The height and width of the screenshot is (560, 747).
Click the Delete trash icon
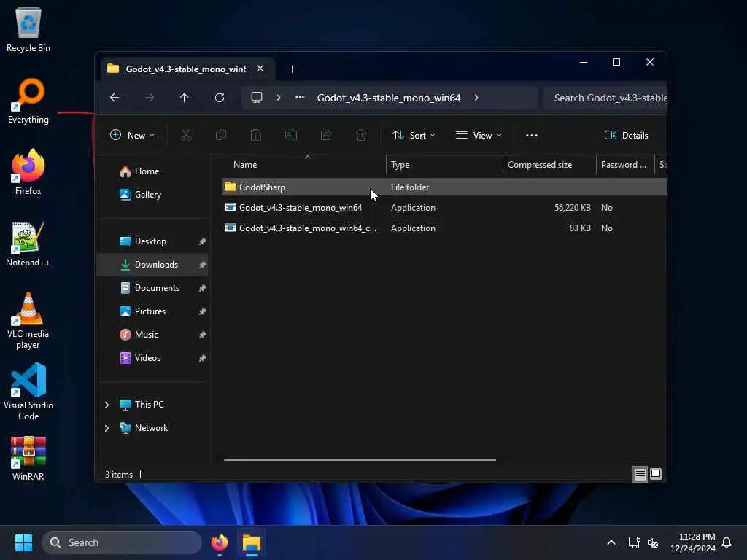[x=361, y=135]
